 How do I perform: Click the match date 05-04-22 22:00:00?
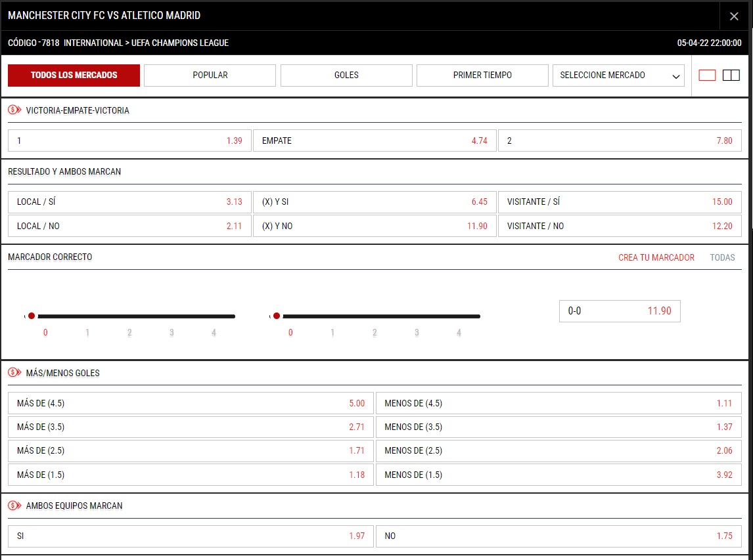pos(709,43)
